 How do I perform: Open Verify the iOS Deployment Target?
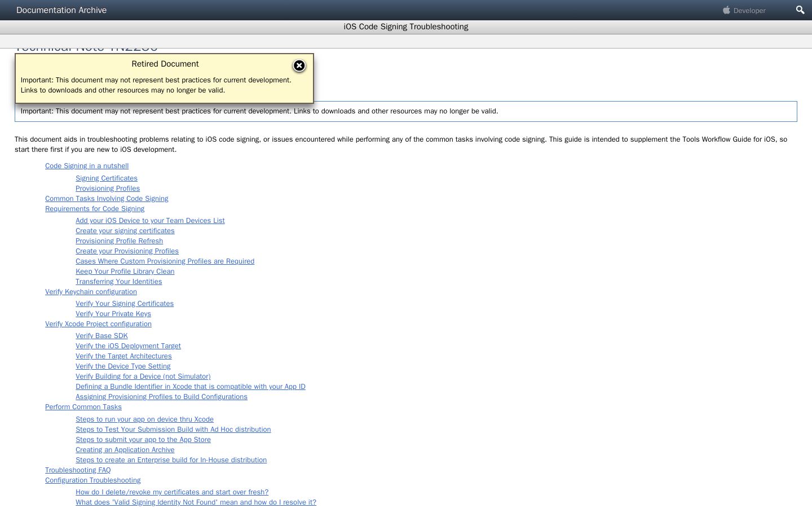point(128,346)
